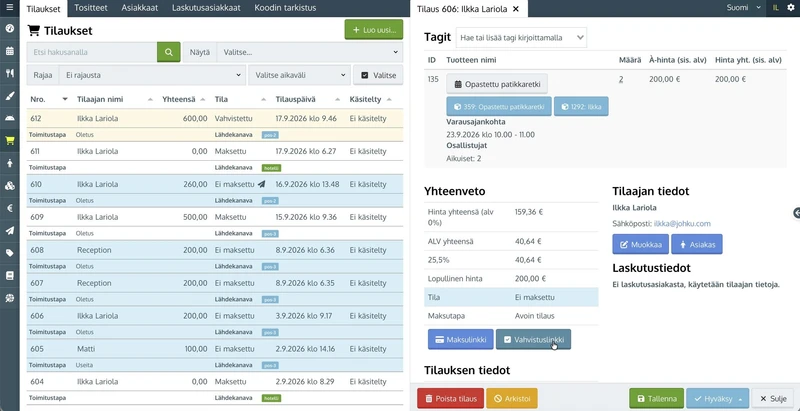The height and width of the screenshot is (411, 800).
Task: Select order row 604
Action: 215,381
